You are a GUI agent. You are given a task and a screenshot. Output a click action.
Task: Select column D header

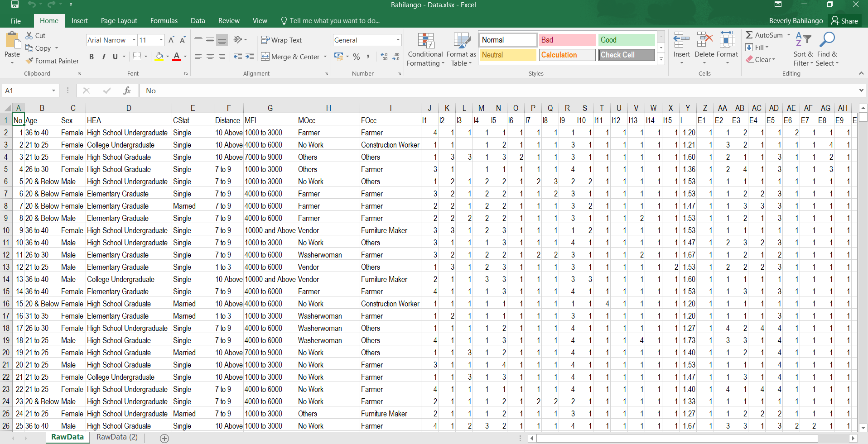click(129, 108)
